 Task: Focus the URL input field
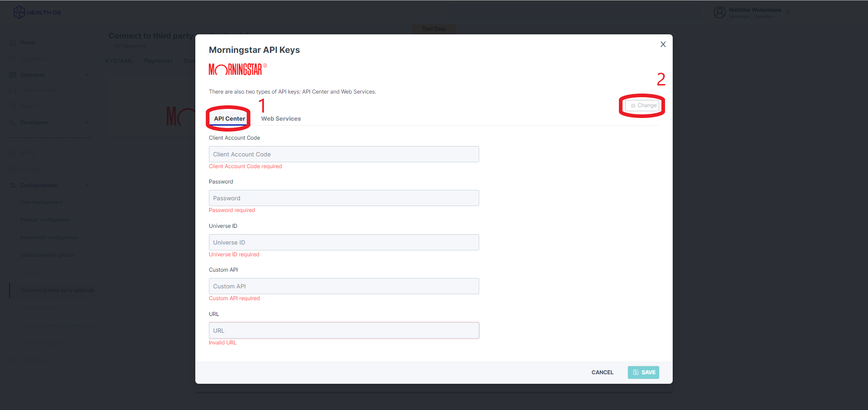pos(344,330)
